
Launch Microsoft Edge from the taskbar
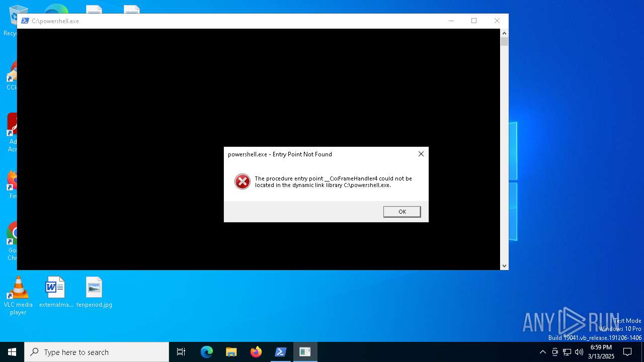[x=207, y=352]
